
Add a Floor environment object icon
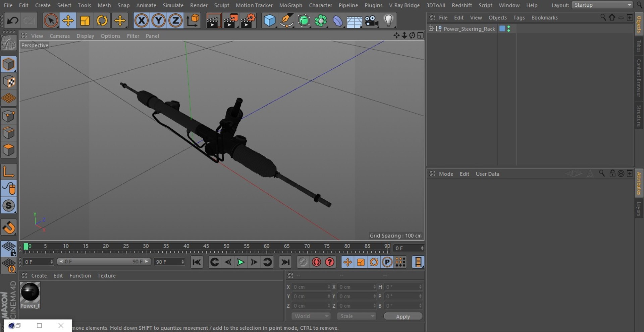(x=355, y=21)
